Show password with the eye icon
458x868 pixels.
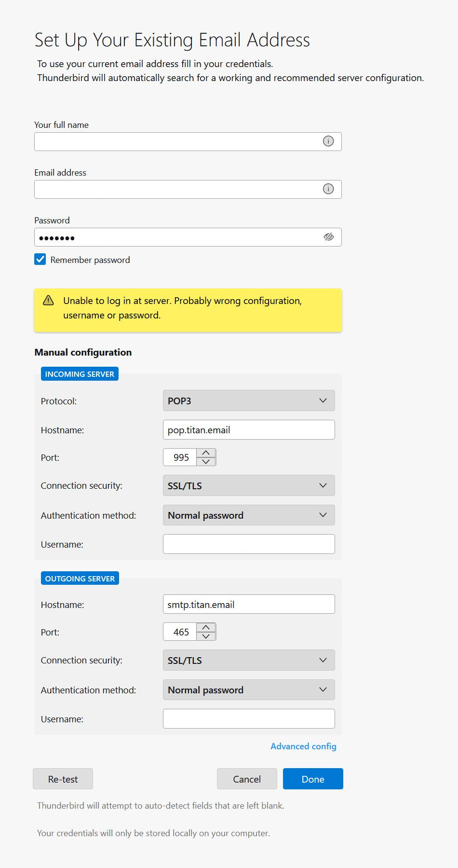pos(328,237)
